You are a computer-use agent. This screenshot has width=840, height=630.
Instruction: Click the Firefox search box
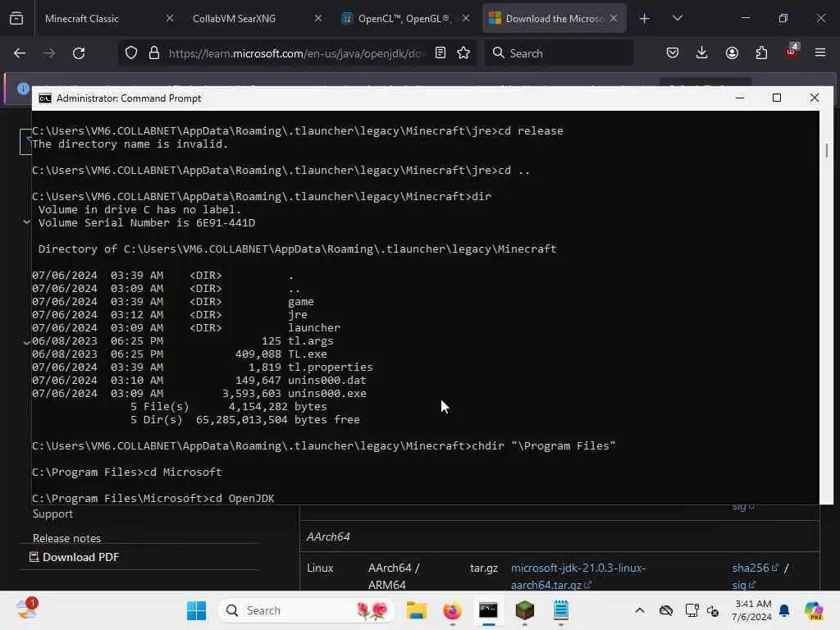pos(559,53)
